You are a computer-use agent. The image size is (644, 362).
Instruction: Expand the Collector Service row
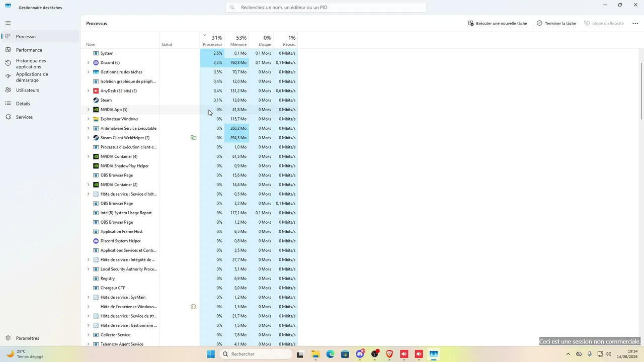89,335
